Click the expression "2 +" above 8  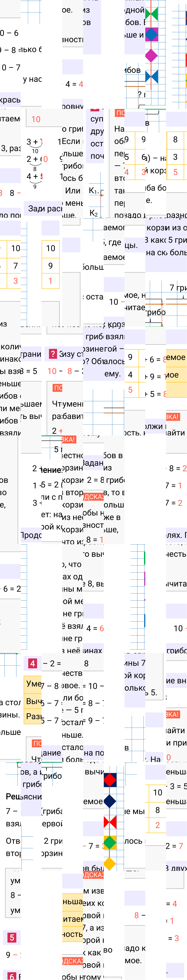pos(33,159)
